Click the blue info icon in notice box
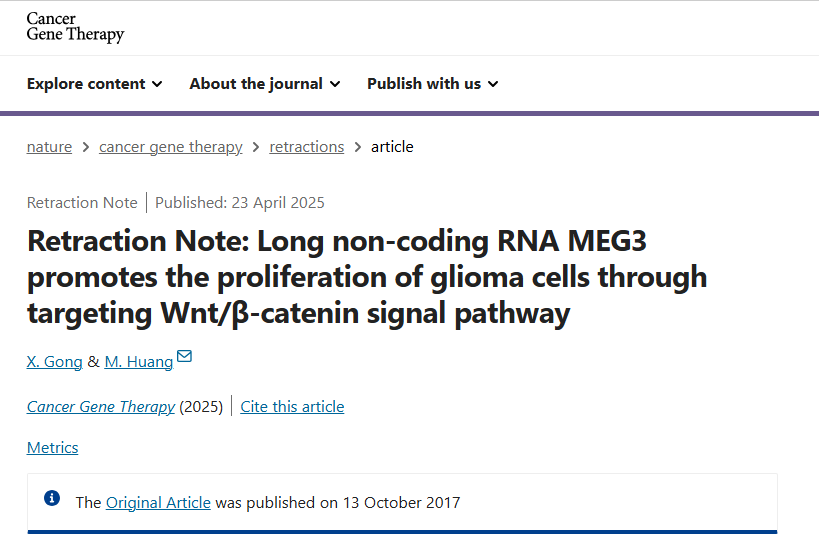The width and height of the screenshot is (819, 557). click(52, 498)
